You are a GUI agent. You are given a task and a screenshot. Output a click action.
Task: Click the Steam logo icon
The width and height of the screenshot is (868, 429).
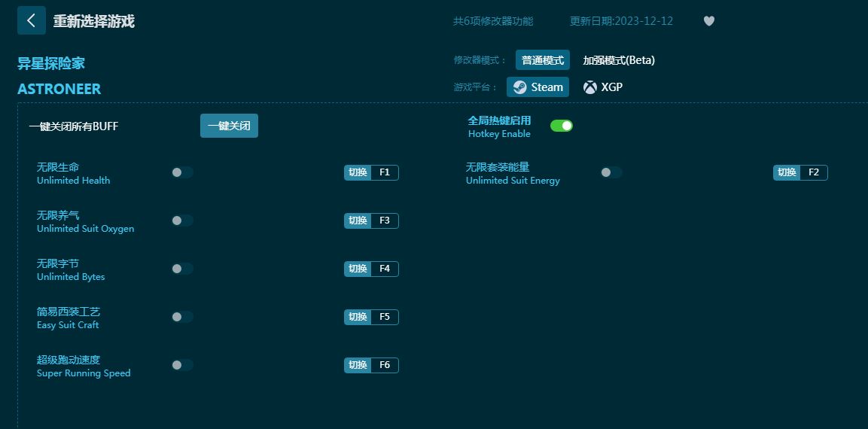click(519, 87)
